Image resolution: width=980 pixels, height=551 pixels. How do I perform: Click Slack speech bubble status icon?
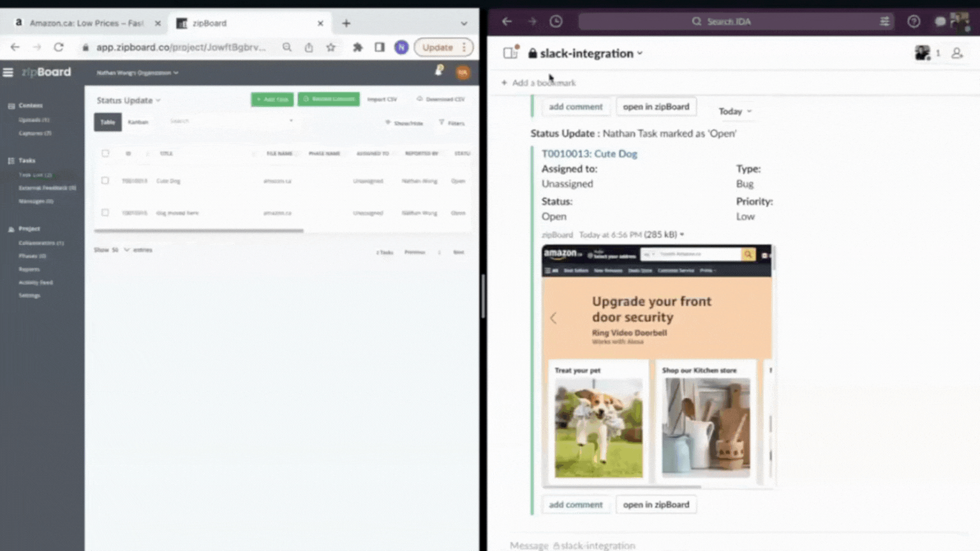[x=940, y=21]
